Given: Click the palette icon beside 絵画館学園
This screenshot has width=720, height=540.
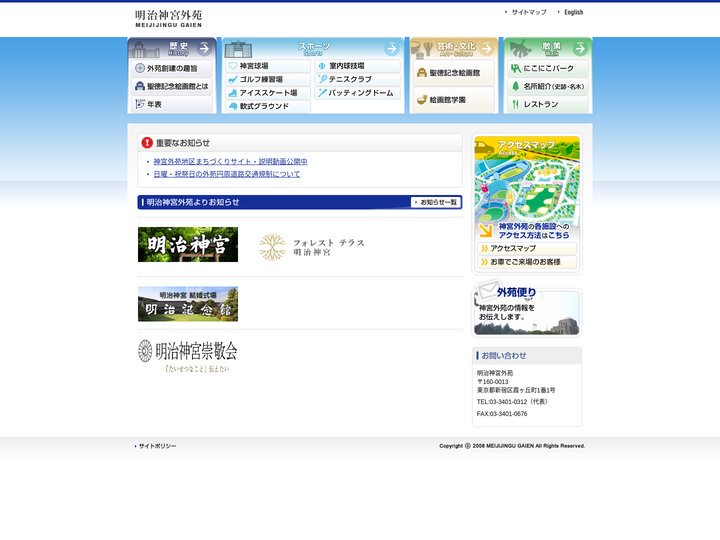Looking at the screenshot, I should coord(422,100).
